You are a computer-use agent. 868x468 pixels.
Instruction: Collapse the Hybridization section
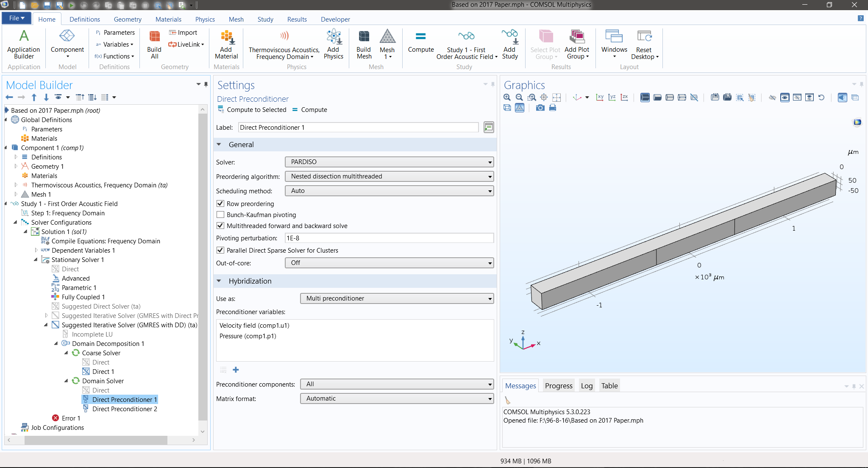coord(219,281)
